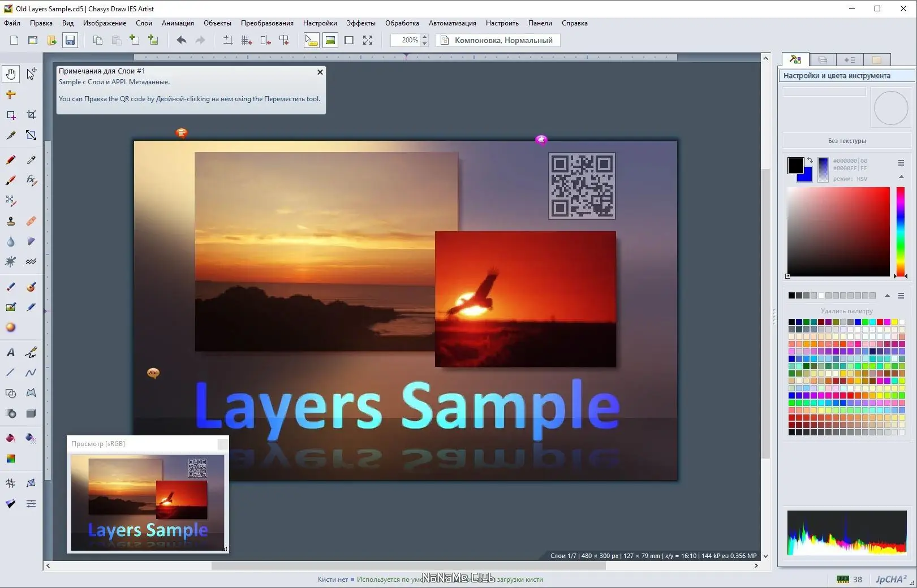Click the JpCHA² label in status bar
Viewport: 917px width, 588px height.
tap(892, 579)
